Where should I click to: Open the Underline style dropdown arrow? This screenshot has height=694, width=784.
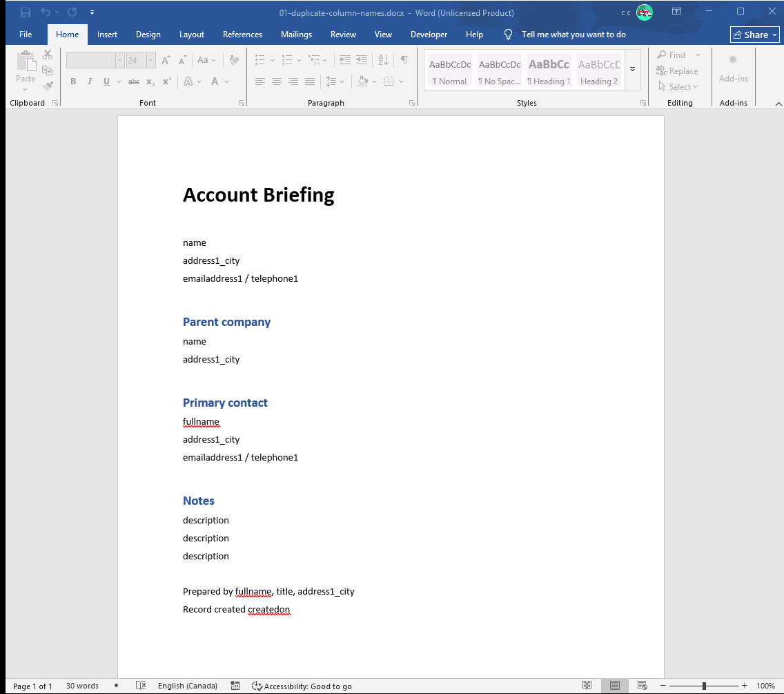[x=119, y=81]
